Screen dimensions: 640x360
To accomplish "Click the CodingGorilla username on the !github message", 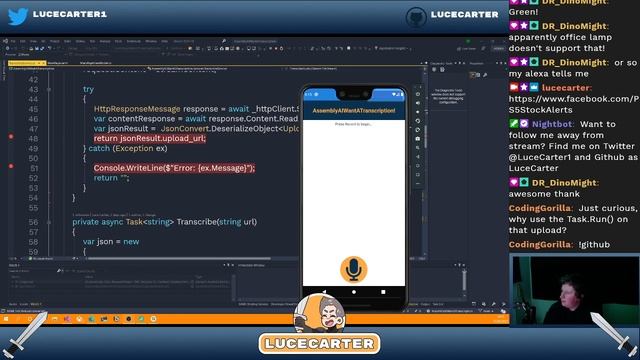I will pos(540,244).
